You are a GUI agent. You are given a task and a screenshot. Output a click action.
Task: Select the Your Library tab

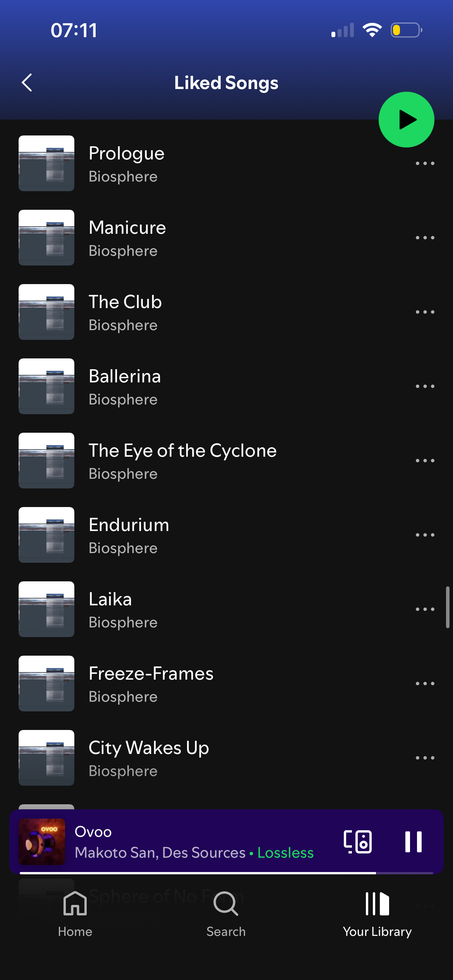[377, 914]
